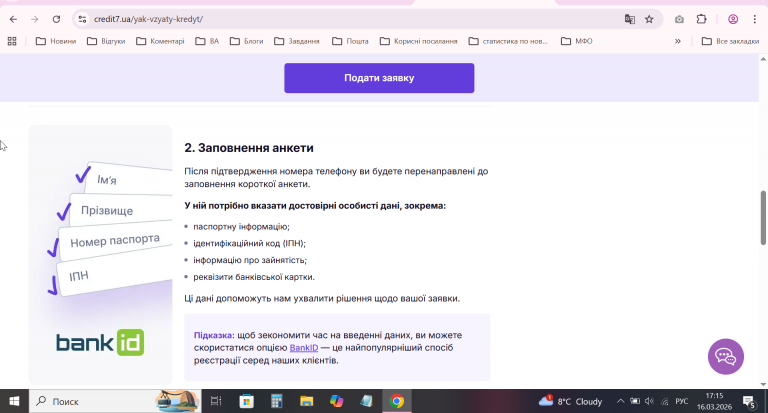This screenshot has width=768, height=413.
Task: Click the Подати заявку button
Action: point(379,78)
